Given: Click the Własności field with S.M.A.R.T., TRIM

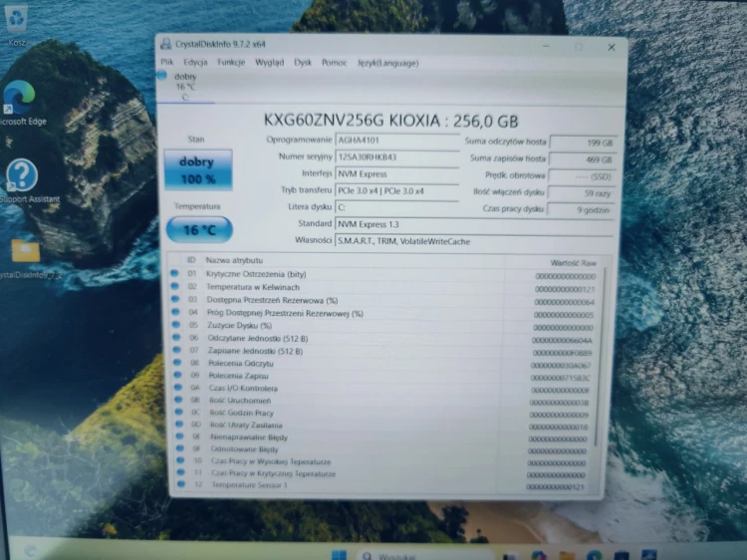Looking at the screenshot, I should tap(473, 241).
